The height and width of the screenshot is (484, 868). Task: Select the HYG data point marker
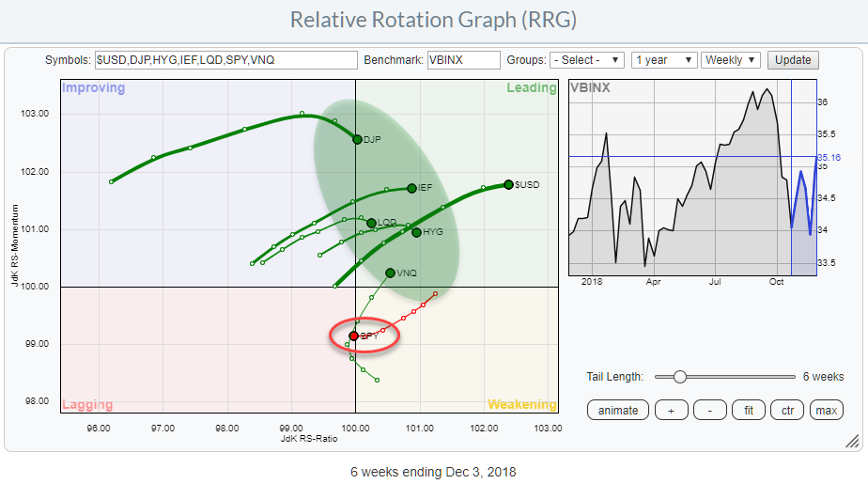click(416, 232)
